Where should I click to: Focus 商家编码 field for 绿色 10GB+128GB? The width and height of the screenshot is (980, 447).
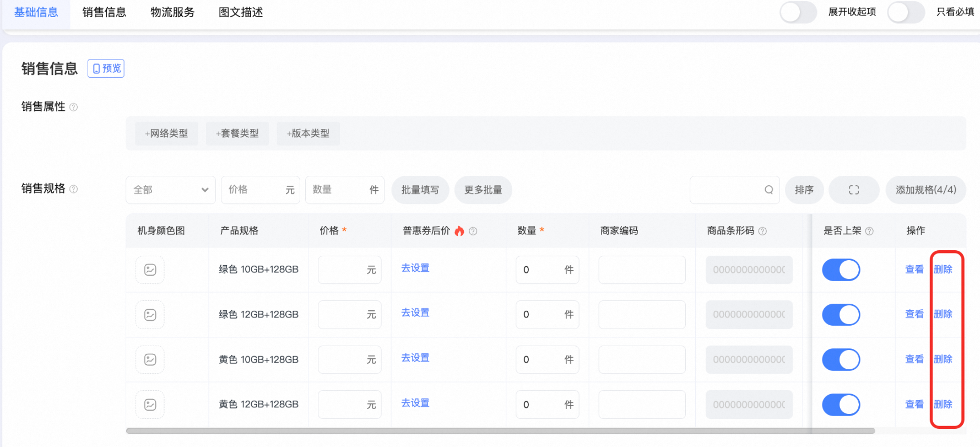coord(642,270)
